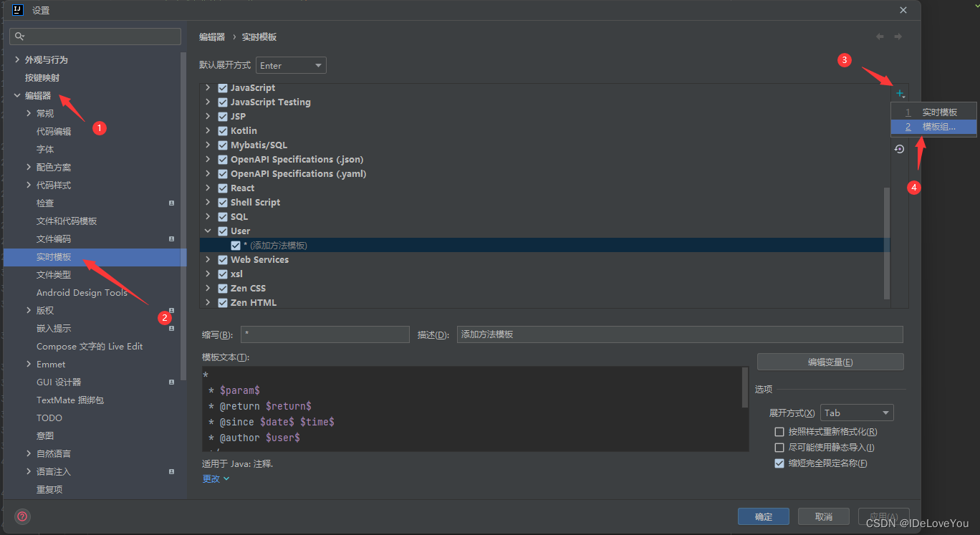Disable 缩短完全限定名称 option
Screen dimensions: 980x535
click(x=779, y=463)
